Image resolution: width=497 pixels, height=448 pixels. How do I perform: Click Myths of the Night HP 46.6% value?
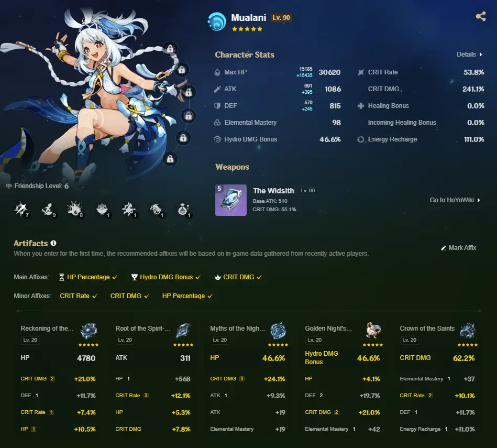tap(273, 358)
